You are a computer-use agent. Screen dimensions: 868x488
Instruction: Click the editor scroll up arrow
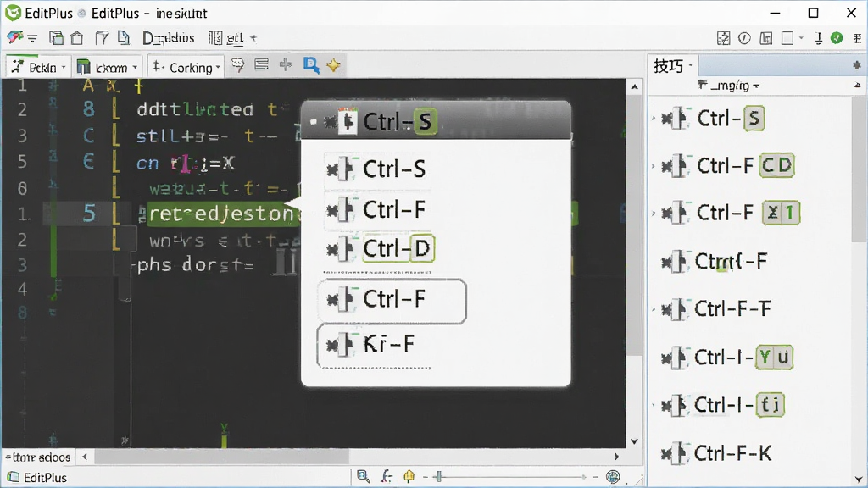coord(634,87)
